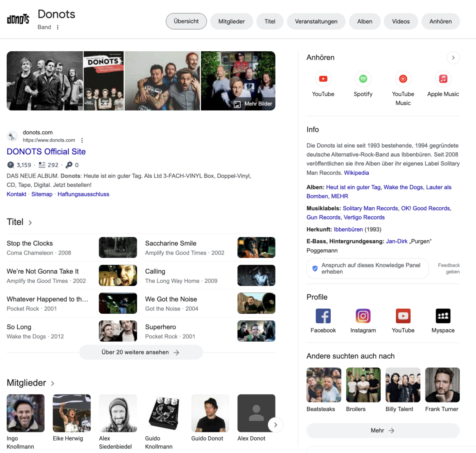Viewport: 476px width, 453px height.
Task: Open the Sitemap sitelink
Action: pos(42,194)
